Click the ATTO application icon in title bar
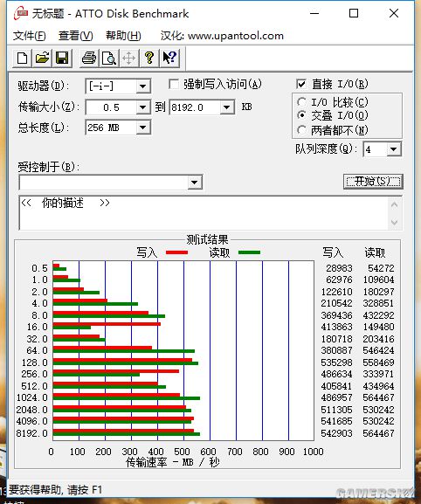Image resolution: width=421 pixels, height=504 pixels. 20,13
